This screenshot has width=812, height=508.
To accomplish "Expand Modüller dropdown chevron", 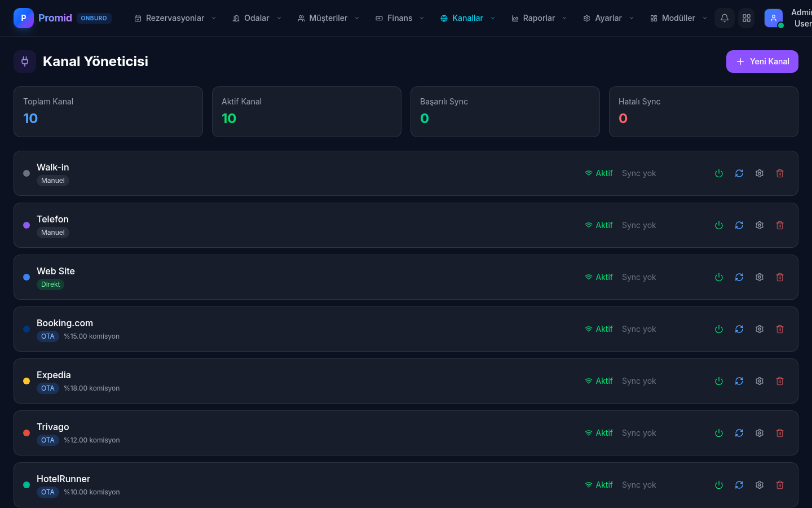I will (x=705, y=18).
